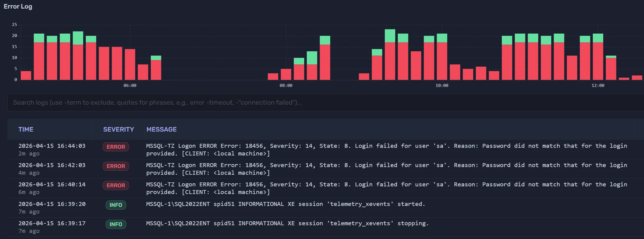Select the 08:00 label on chart axis

286,86
